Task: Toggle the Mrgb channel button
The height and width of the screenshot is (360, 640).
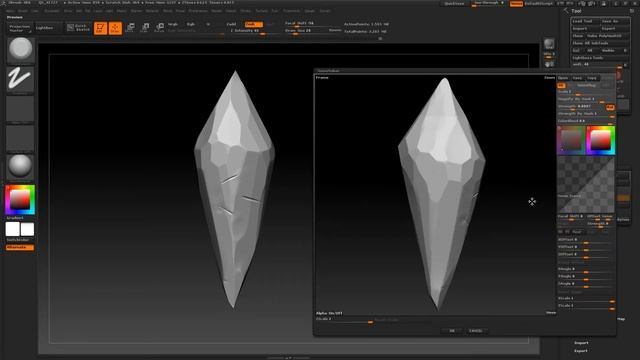Action: point(173,24)
